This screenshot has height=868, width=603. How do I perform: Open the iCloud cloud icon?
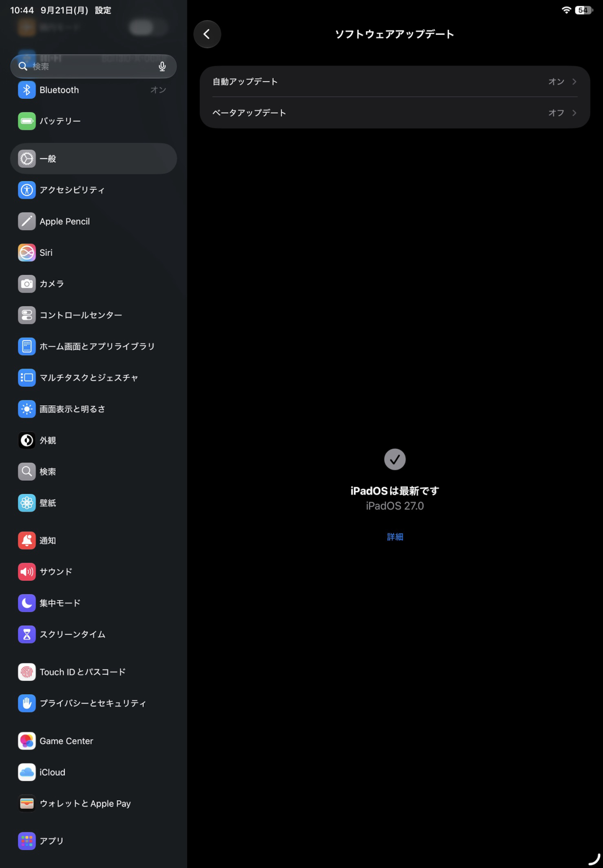click(x=27, y=772)
